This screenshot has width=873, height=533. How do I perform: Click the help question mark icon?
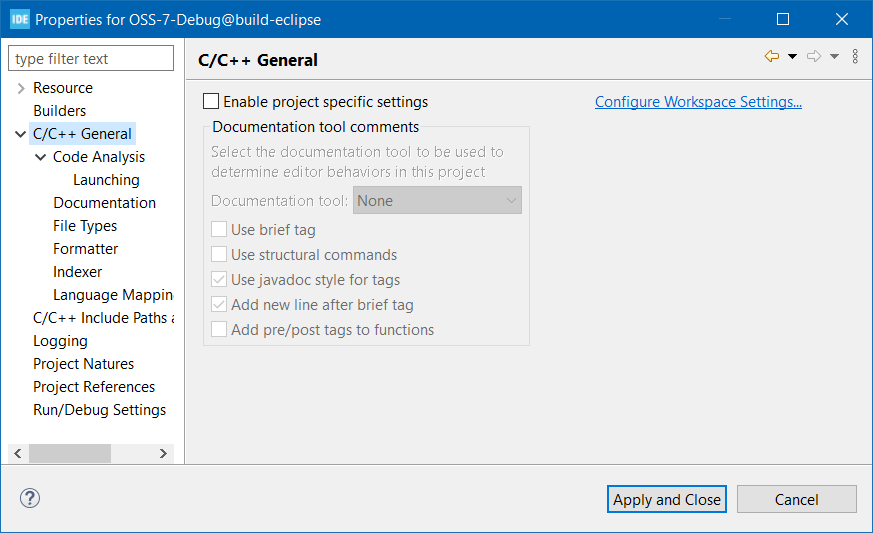point(30,498)
